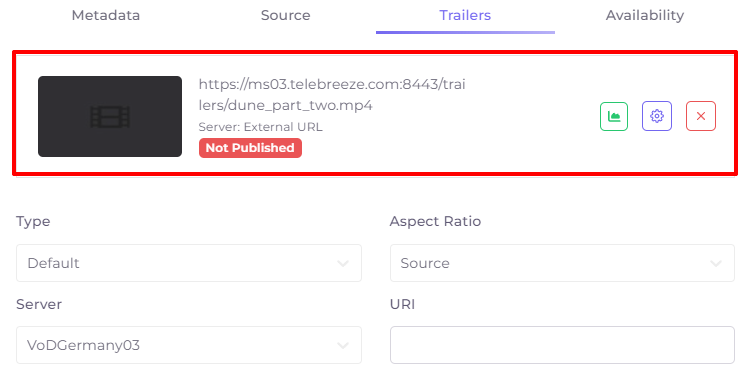This screenshot has height=379, width=745.
Task: Click the Not Published status badge
Action: coord(250,148)
